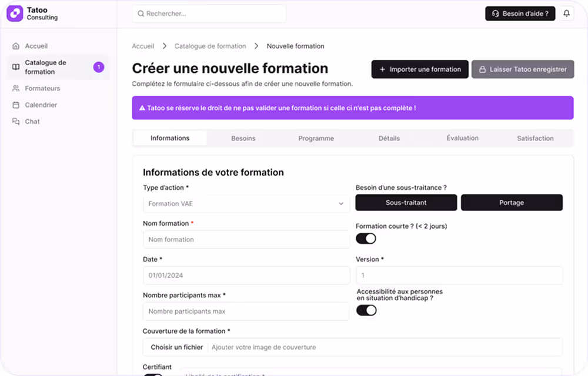Image resolution: width=588 pixels, height=376 pixels.
Task: Click the Formateurs people icon
Action: pyautogui.click(x=16, y=88)
